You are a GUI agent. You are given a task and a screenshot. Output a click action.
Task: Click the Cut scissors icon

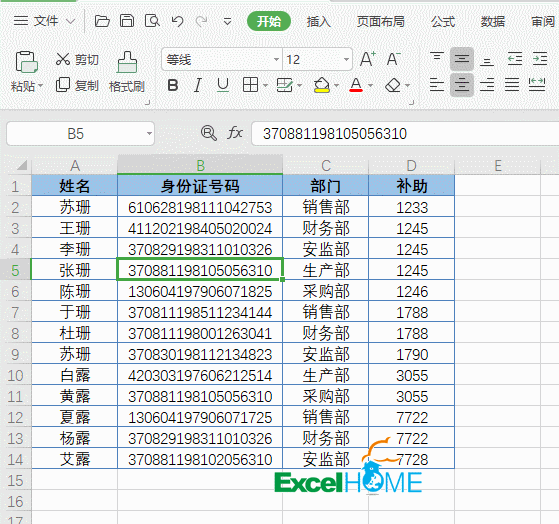coord(63,59)
